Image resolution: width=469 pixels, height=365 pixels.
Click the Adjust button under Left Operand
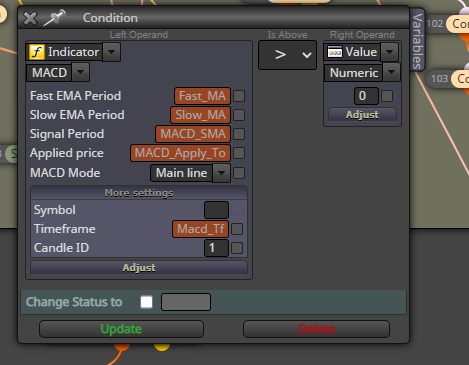pos(139,268)
